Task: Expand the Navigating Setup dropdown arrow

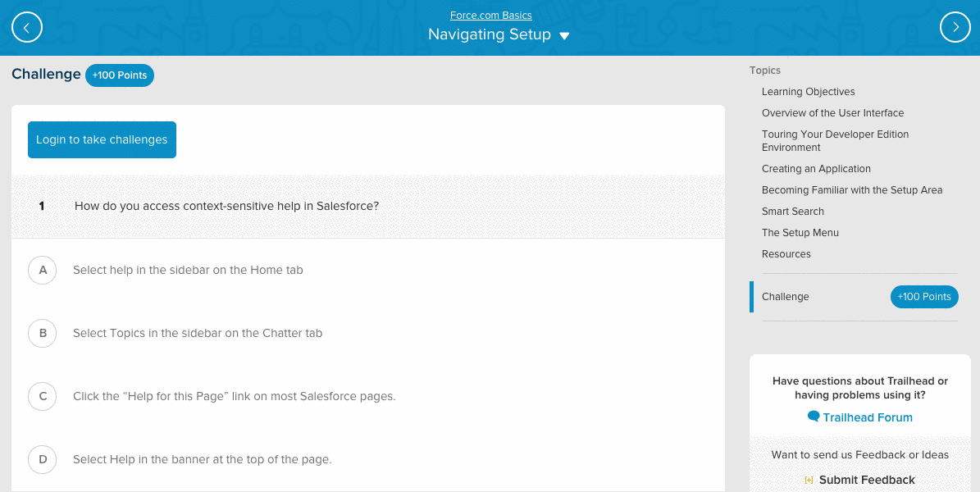Action: [564, 36]
